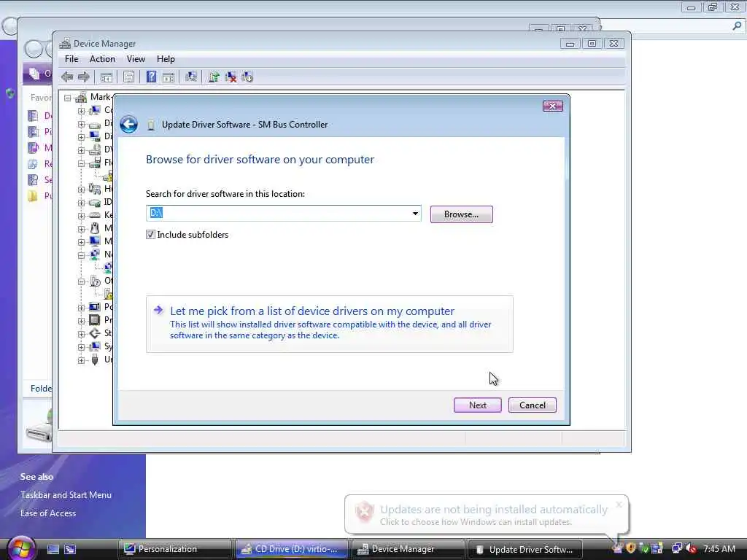Select the keyboard device icon in the tree

point(95,215)
